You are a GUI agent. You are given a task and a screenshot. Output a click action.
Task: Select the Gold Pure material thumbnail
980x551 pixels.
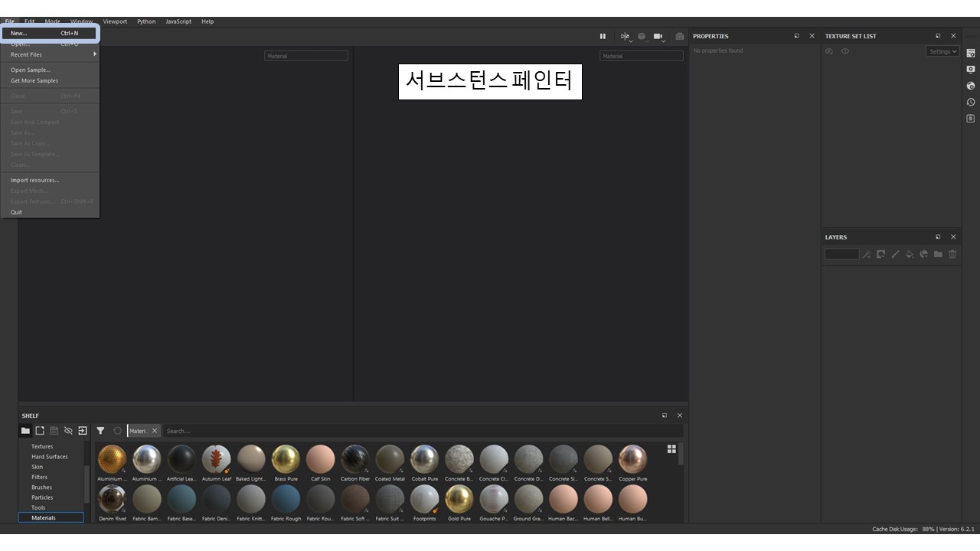(x=459, y=499)
